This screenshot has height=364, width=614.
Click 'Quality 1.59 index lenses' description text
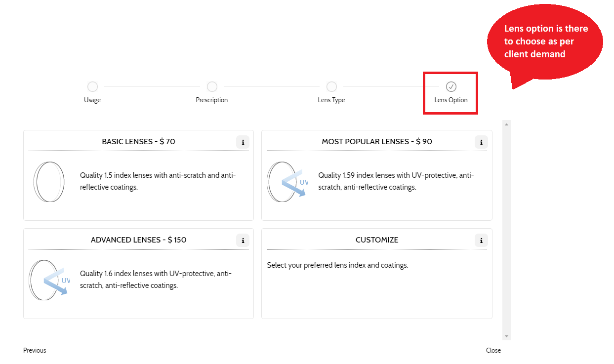[396, 181]
